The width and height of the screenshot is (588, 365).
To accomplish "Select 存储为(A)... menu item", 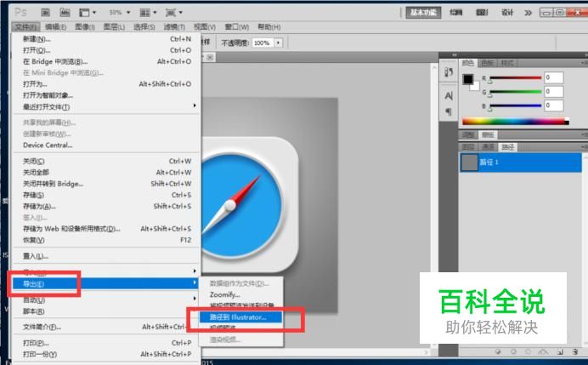I will [107, 206].
